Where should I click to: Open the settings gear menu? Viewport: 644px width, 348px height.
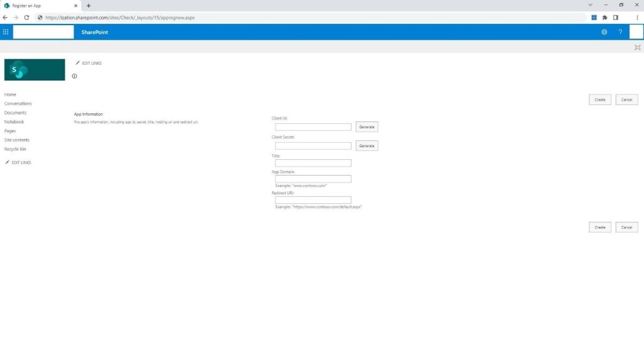(x=604, y=32)
